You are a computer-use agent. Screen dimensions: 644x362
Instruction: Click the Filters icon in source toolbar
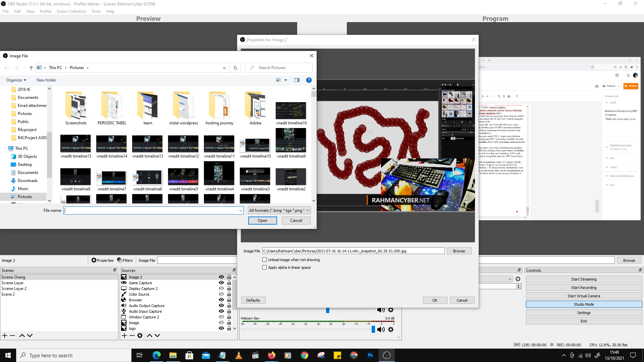[120, 260]
